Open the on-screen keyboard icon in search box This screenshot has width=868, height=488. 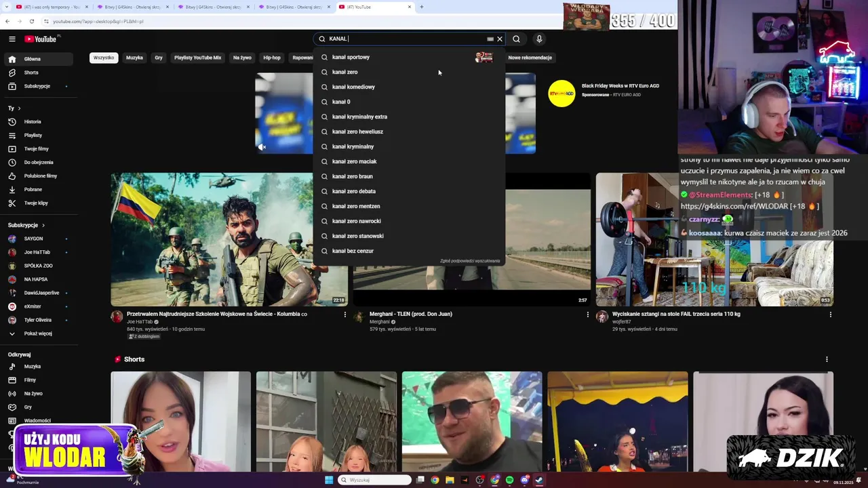click(490, 39)
